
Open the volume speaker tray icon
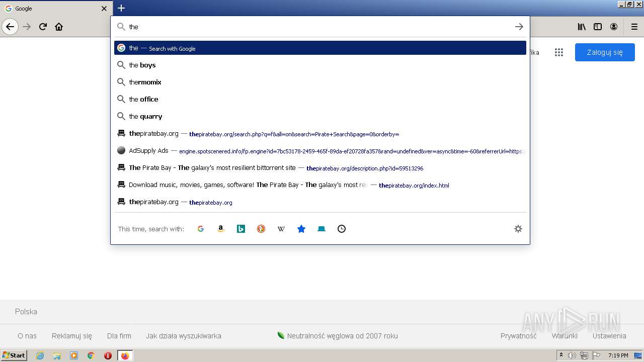coord(572,355)
